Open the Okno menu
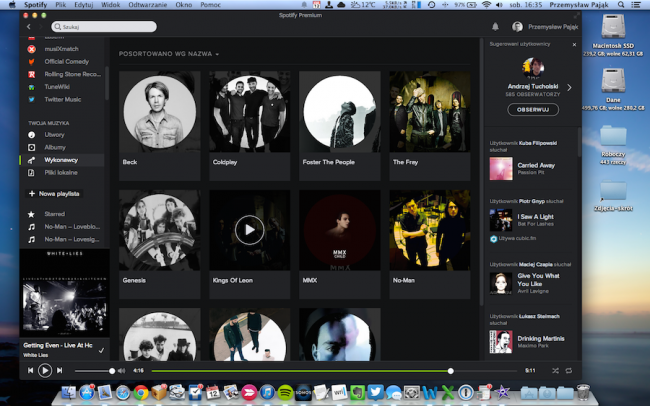 coord(184,5)
